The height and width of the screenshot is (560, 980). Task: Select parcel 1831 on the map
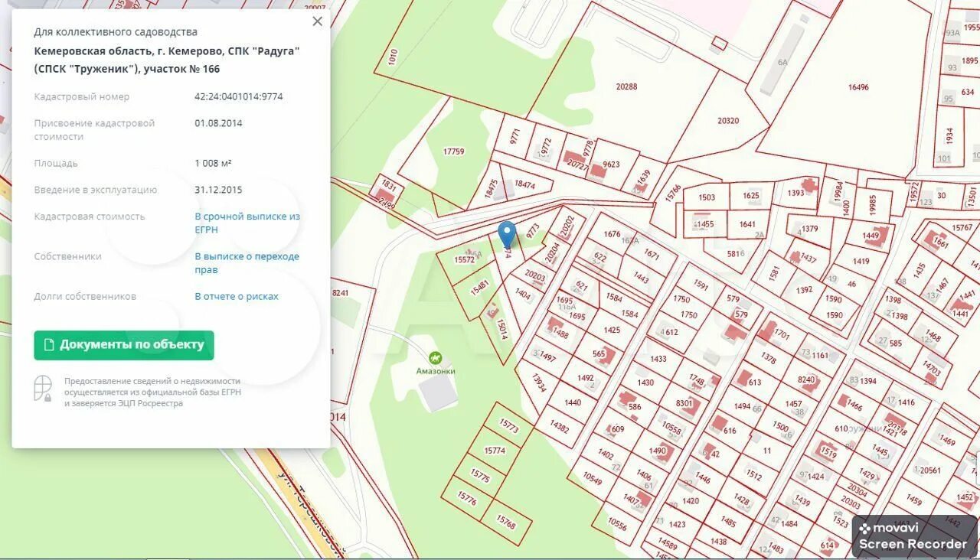click(x=389, y=186)
